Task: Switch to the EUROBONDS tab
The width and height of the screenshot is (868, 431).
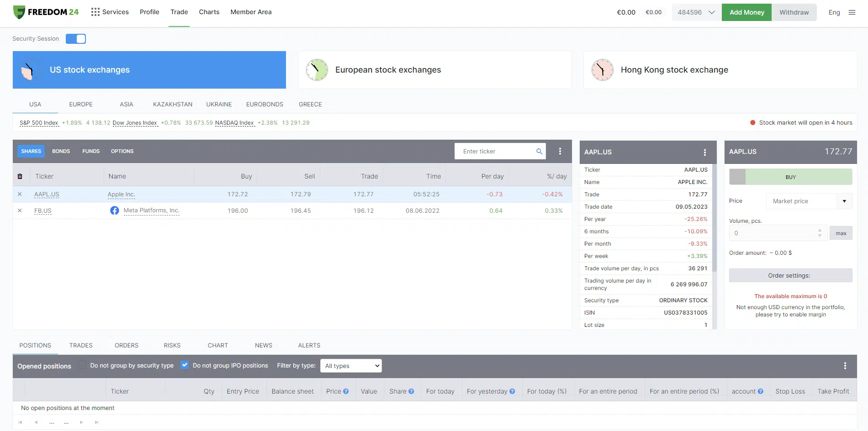Action: [265, 104]
